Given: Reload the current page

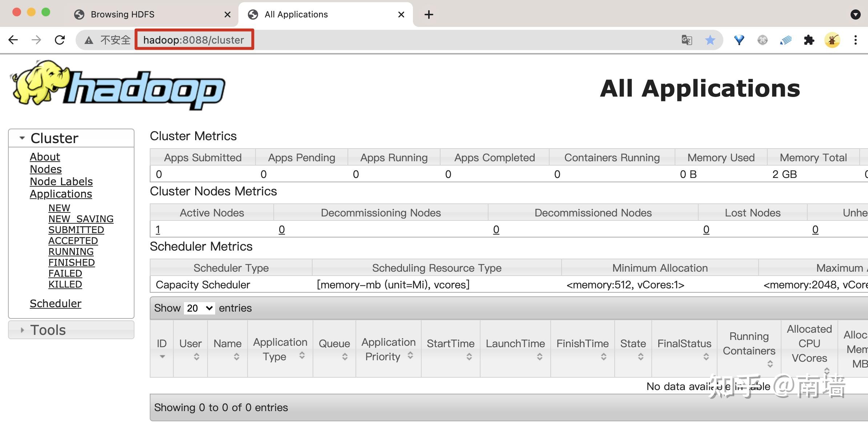Looking at the screenshot, I should tap(60, 40).
